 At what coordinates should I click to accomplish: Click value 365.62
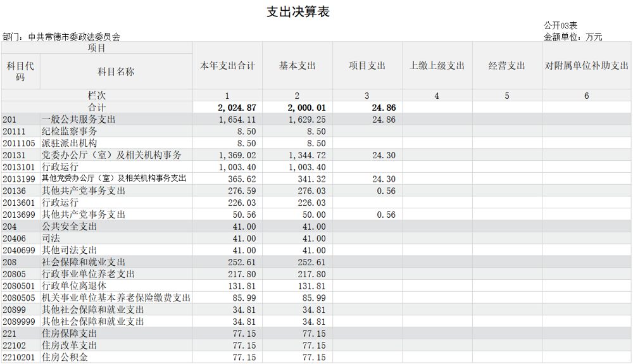click(242, 179)
